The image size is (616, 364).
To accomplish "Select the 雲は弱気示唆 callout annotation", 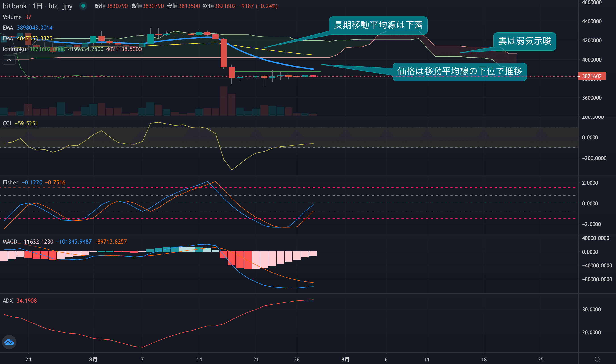I will coord(524,41).
